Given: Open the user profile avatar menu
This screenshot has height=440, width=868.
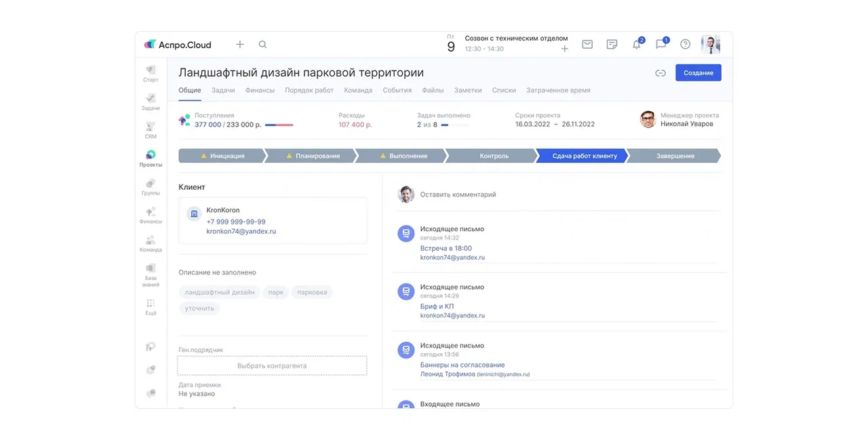Looking at the screenshot, I should [x=710, y=45].
